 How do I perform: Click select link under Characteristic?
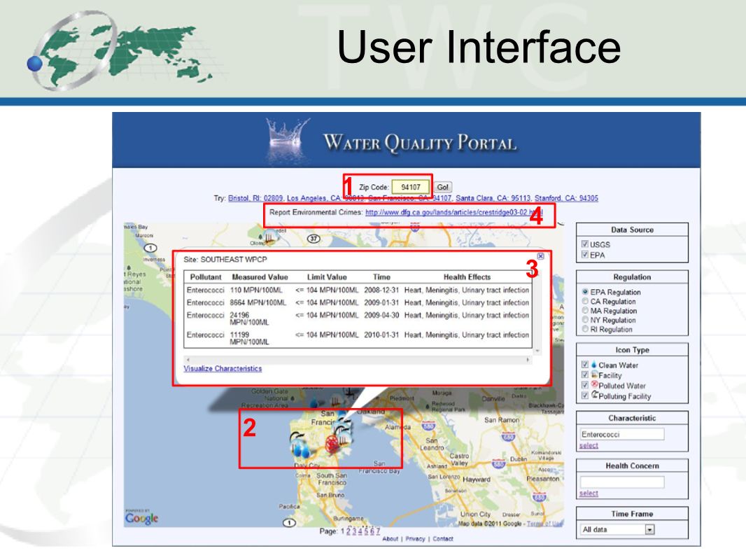coord(589,445)
